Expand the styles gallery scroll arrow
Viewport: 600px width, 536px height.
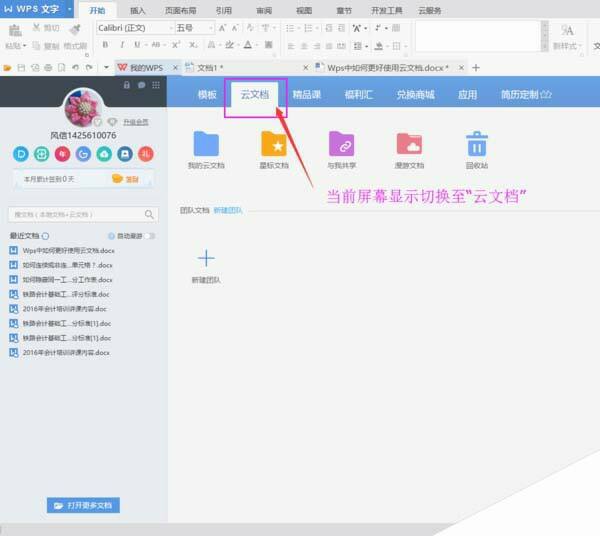545,46
